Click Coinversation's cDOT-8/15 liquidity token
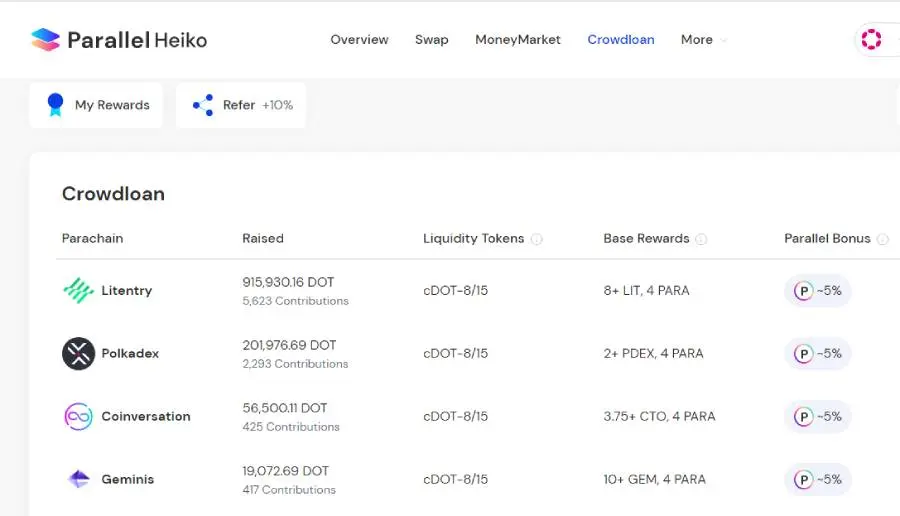The height and width of the screenshot is (516, 900). (456, 416)
